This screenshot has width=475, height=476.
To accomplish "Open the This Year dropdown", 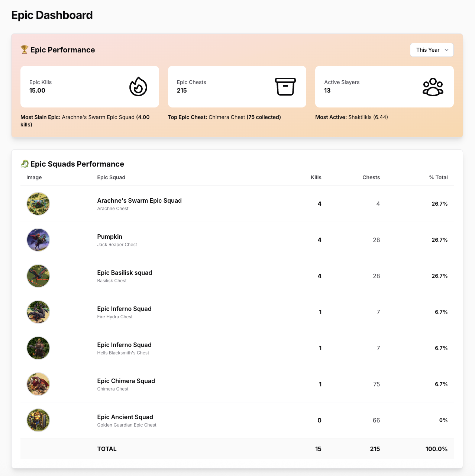I will [x=431, y=49].
